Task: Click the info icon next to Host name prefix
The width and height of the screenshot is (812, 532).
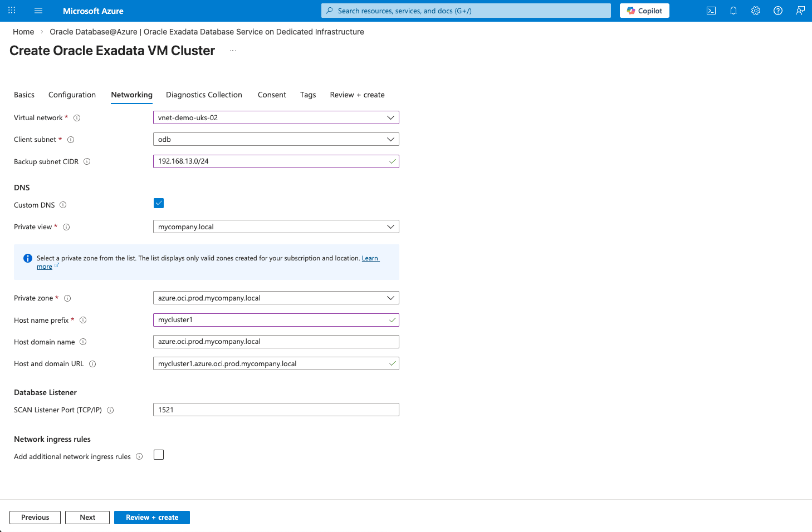Action: [x=82, y=320]
